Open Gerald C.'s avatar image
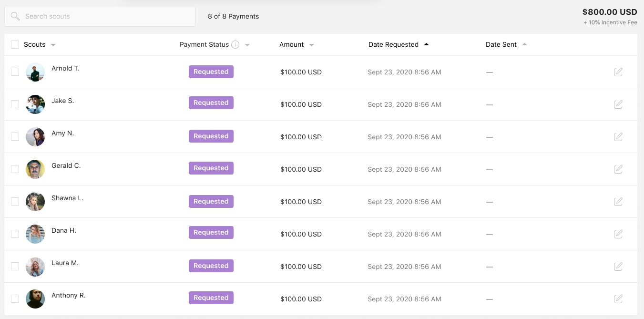The image size is (644, 319). [x=35, y=169]
